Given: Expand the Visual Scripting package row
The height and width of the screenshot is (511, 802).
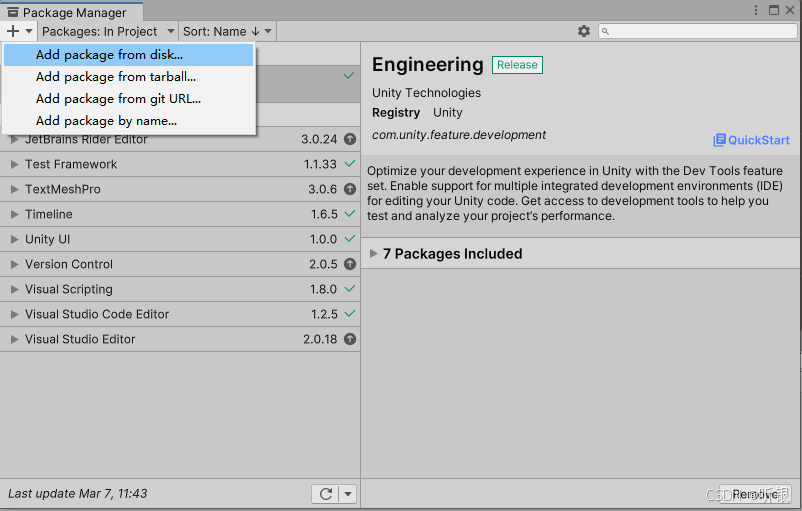Looking at the screenshot, I should 14,289.
